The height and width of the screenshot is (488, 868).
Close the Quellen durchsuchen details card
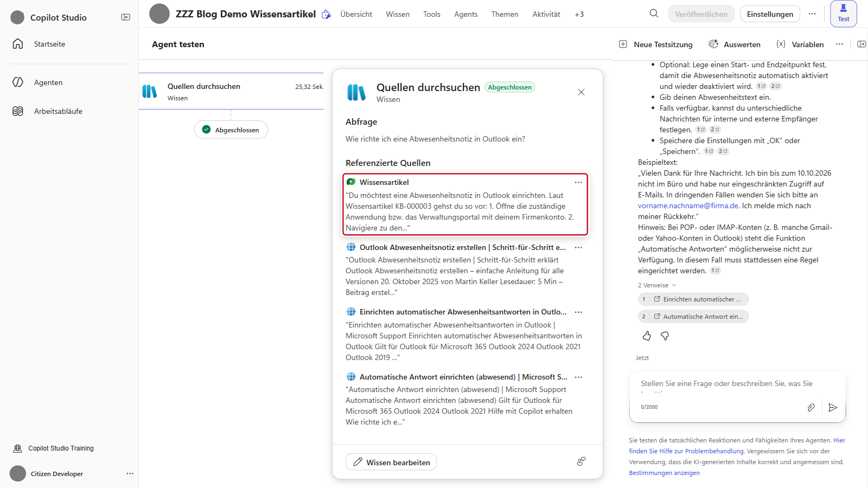pos(581,92)
